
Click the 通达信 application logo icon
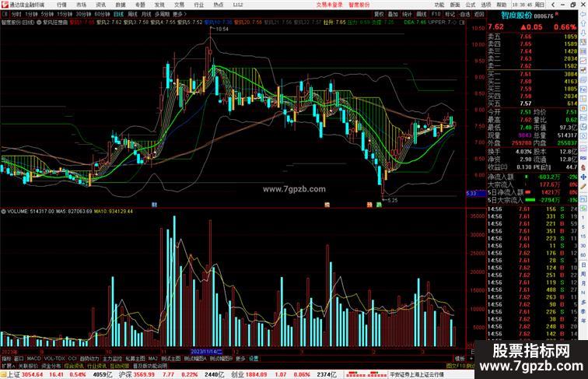tap(5, 5)
